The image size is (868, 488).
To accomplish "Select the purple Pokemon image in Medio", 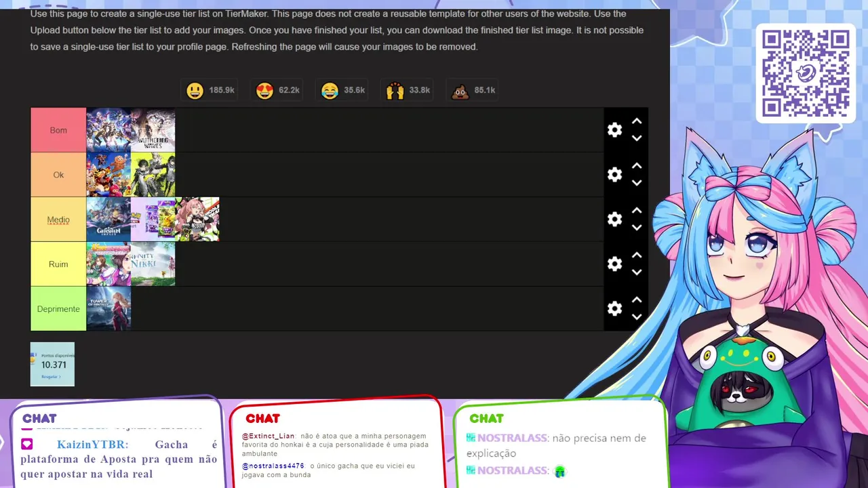I will click(x=153, y=220).
